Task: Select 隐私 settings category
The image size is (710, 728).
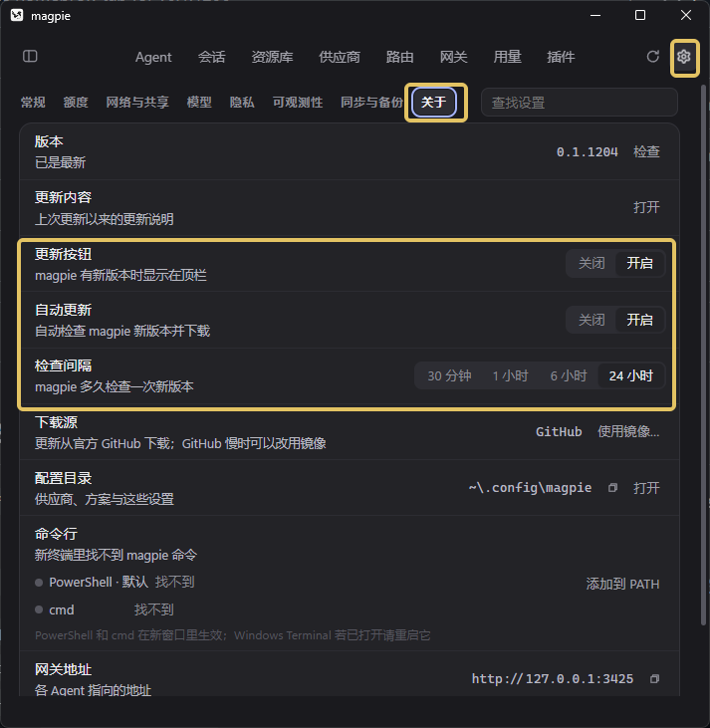Action: coord(242,103)
